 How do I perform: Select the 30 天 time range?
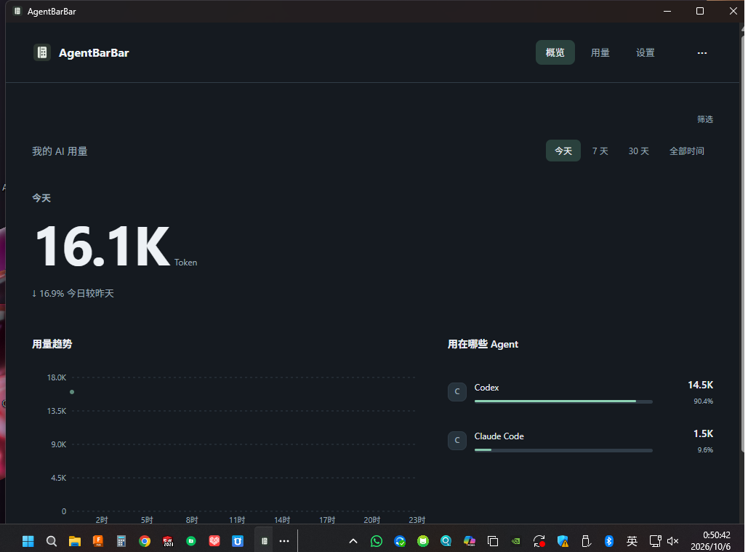coord(639,151)
